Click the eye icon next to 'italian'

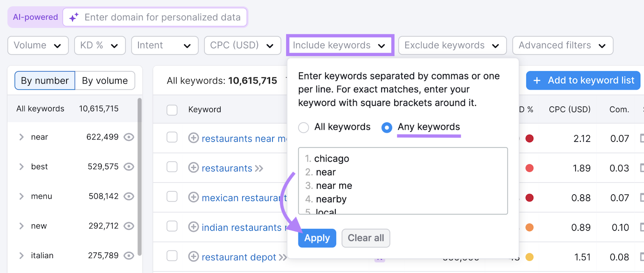coord(128,255)
